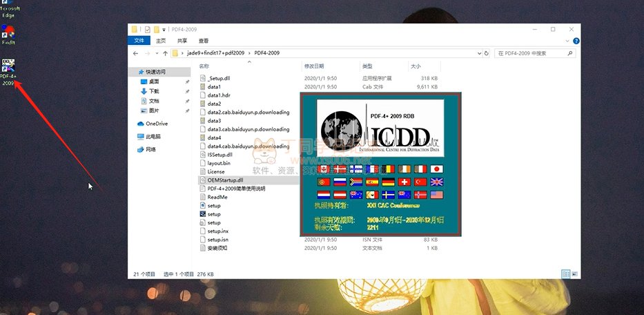
Task: Click the back navigation arrow
Action: [136, 52]
